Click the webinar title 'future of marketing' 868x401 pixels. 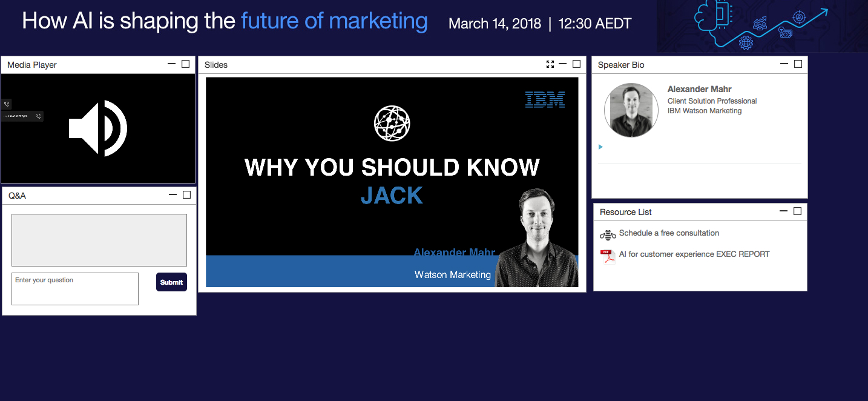[x=334, y=21]
